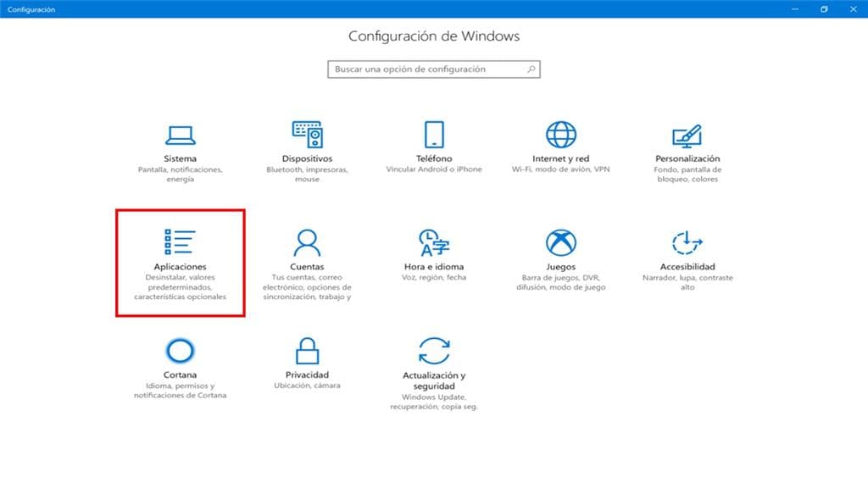Click the Actualización y seguridad label

coord(434,380)
